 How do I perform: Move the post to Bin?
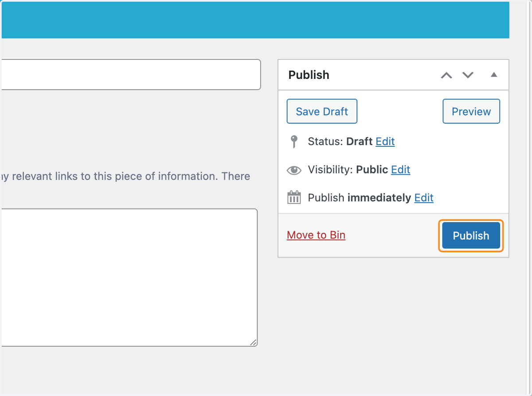(x=316, y=235)
